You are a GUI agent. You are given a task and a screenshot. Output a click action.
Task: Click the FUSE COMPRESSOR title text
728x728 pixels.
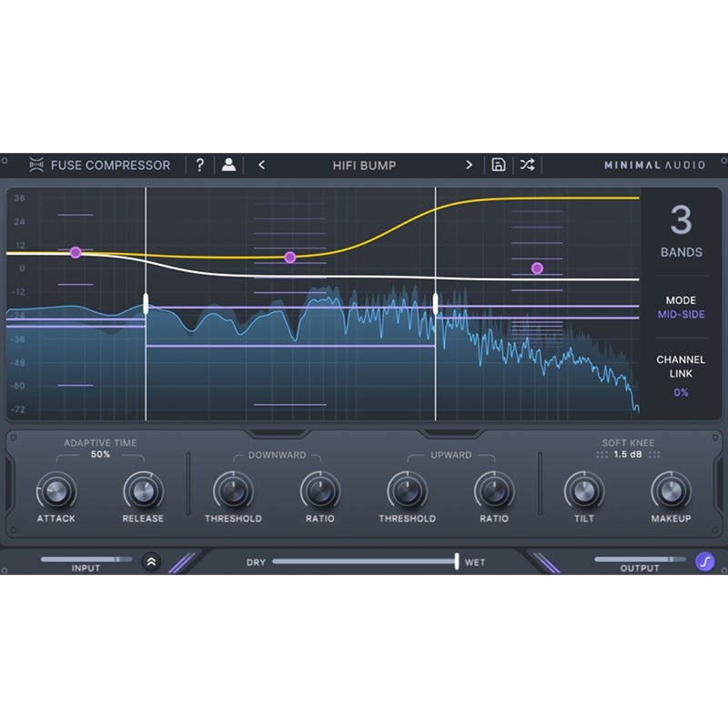pos(110,166)
